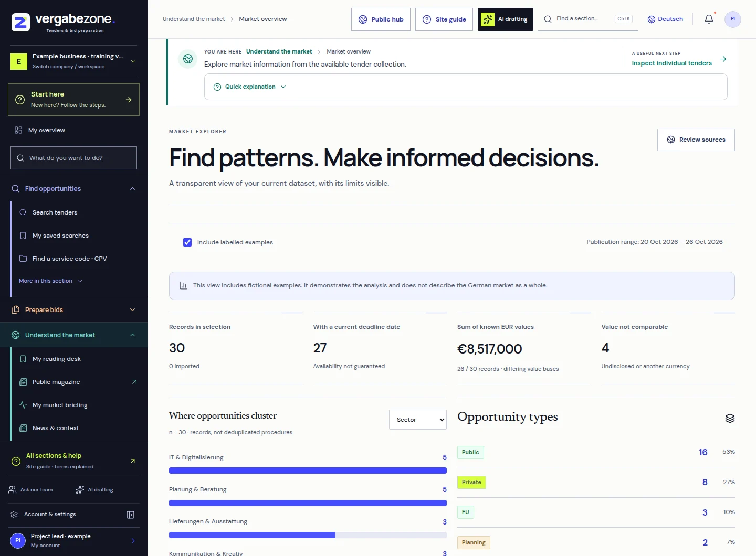This screenshot has width=756, height=556.
Task: Click the News & context newspaper icon
Action: pos(23,428)
